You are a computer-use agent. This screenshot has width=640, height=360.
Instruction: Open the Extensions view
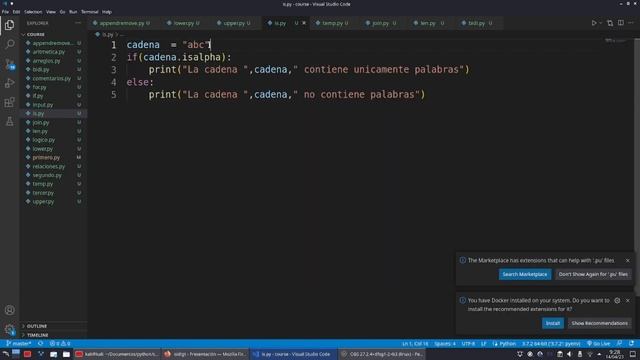[x=9, y=102]
